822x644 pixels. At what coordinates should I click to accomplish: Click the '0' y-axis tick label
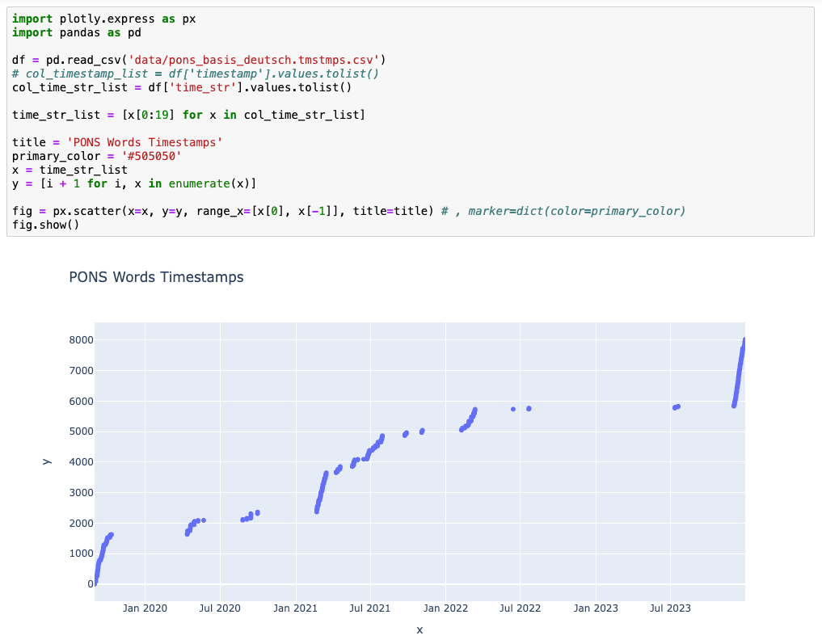[x=89, y=584]
